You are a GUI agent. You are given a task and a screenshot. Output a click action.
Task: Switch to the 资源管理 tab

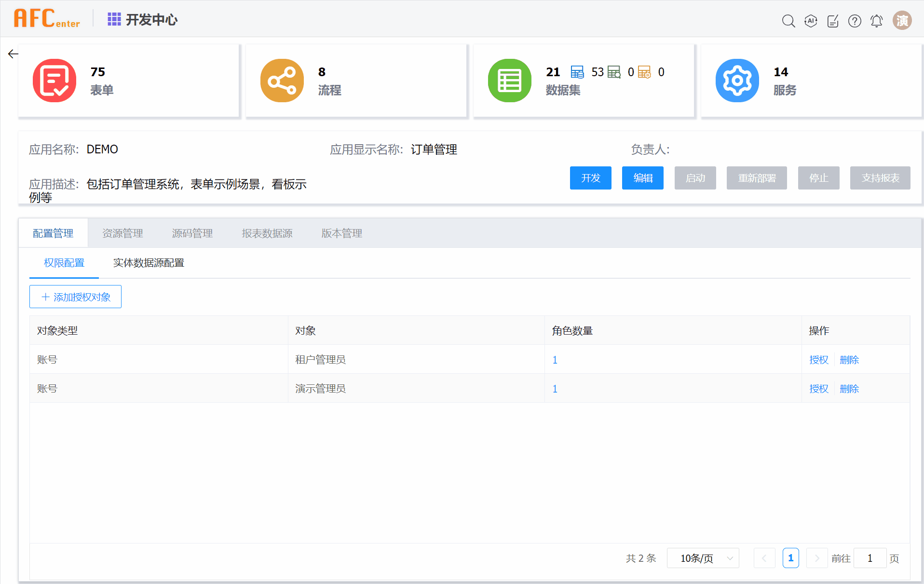122,233
